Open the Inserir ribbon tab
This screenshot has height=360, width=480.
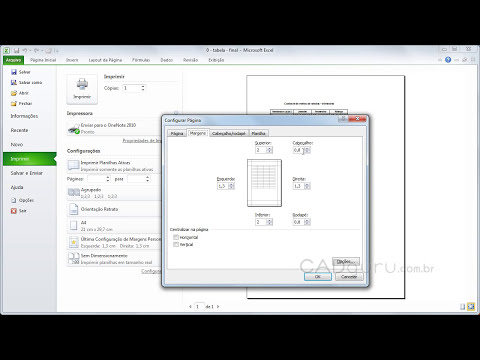72,60
